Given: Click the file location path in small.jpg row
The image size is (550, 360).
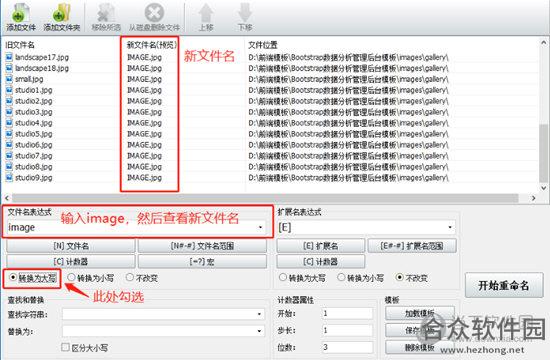Looking at the screenshot, I should pos(348,79).
